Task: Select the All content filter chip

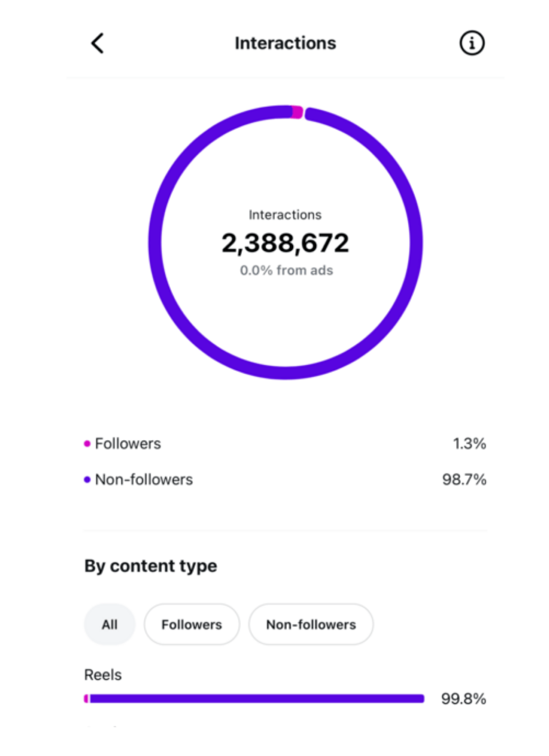Action: (x=110, y=624)
